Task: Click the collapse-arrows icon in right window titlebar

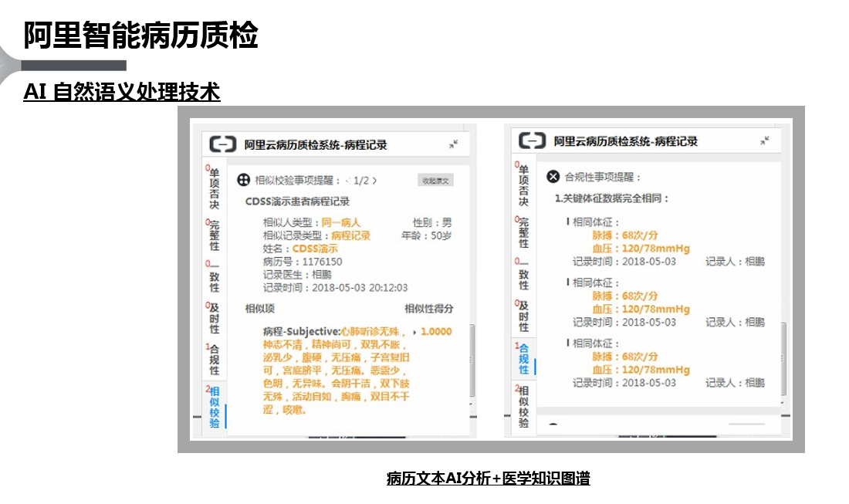Action: click(764, 139)
